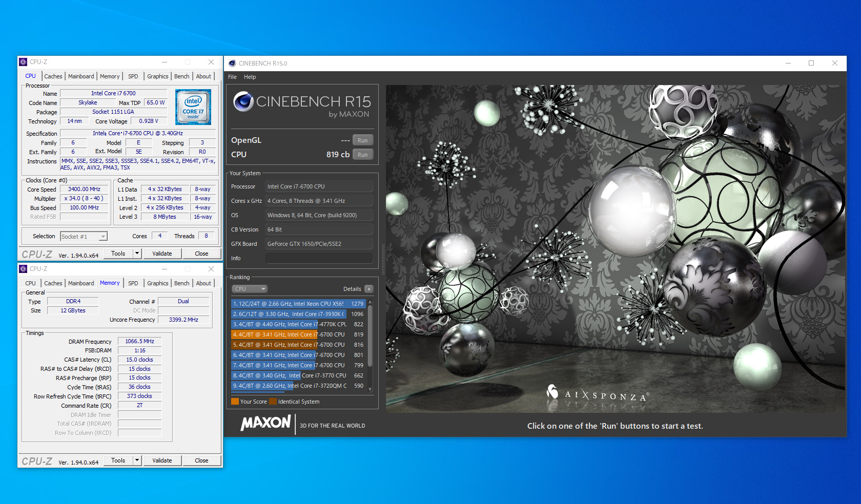Switch to Mainboard tab in top CPU-Z window
Image resolution: width=861 pixels, height=504 pixels.
pos(81,76)
